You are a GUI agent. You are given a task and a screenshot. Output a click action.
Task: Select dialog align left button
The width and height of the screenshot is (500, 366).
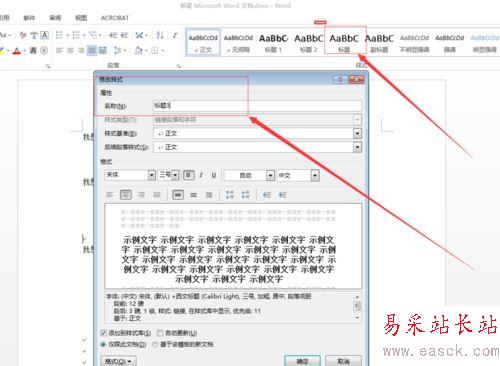pos(110,195)
